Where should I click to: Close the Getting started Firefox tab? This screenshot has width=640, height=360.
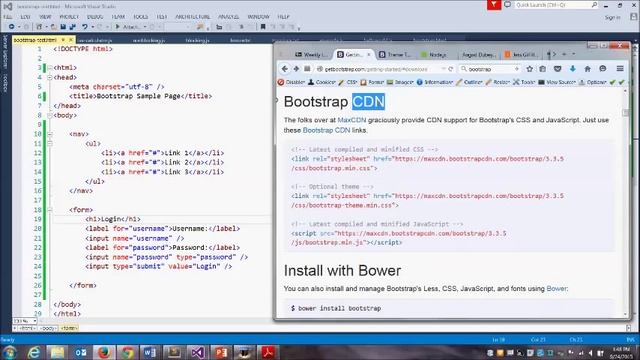pos(369,54)
